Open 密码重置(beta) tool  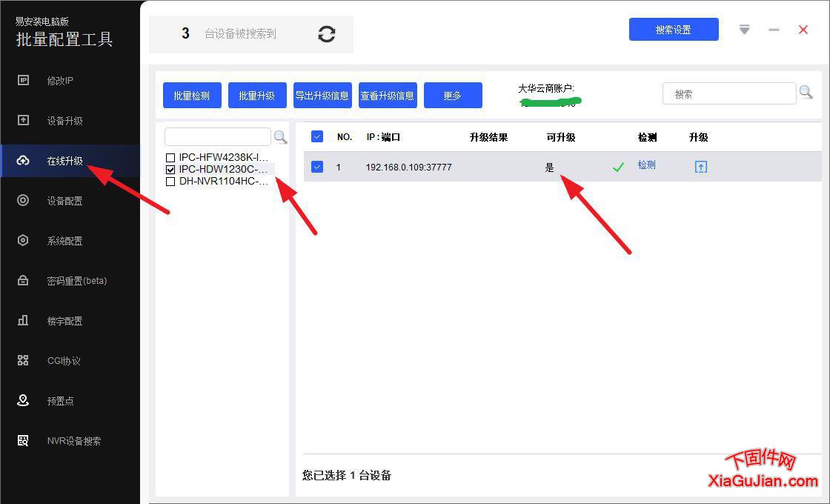70,280
